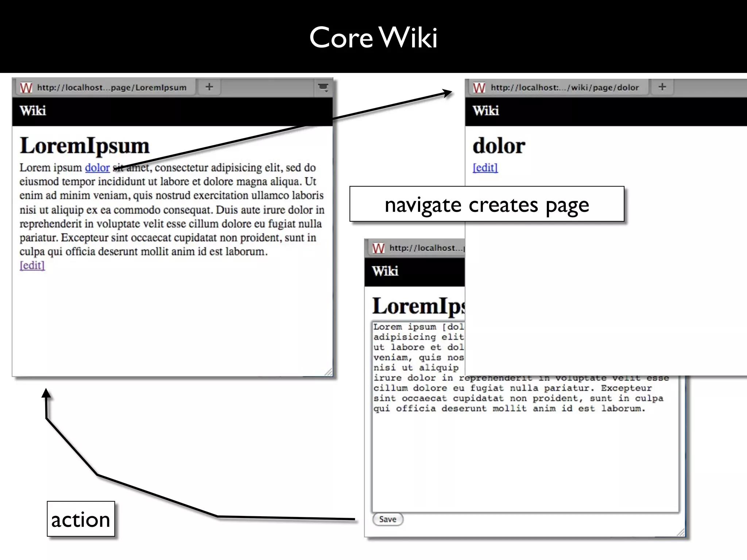Select the tab of the edit window

[416, 248]
